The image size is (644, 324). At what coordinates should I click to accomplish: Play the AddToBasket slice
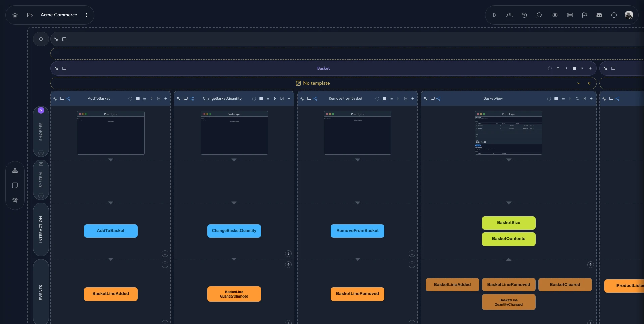[x=152, y=99]
